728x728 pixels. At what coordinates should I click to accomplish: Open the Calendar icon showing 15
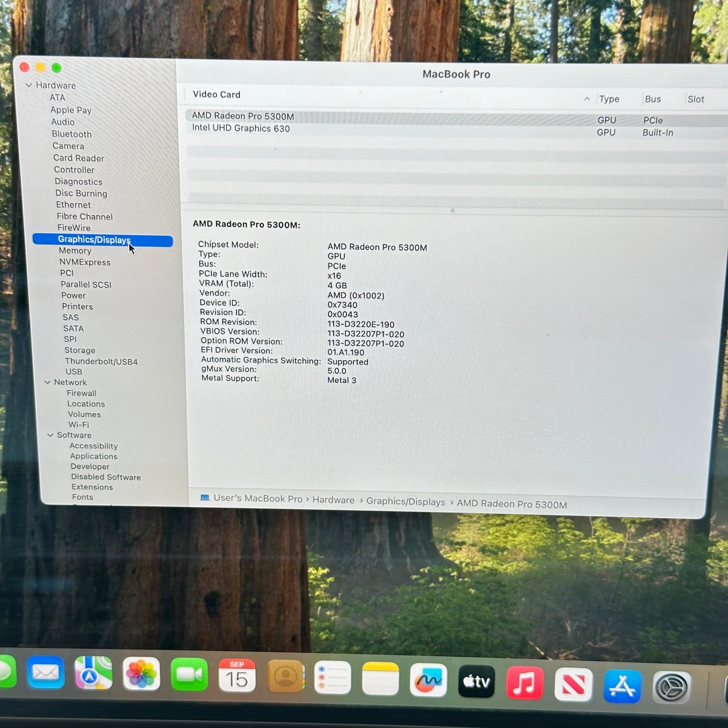237,676
